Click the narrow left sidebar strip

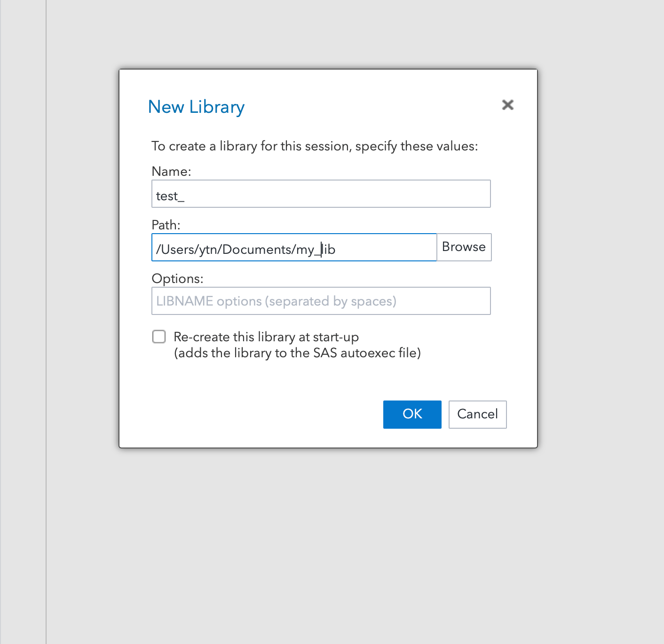click(23, 322)
